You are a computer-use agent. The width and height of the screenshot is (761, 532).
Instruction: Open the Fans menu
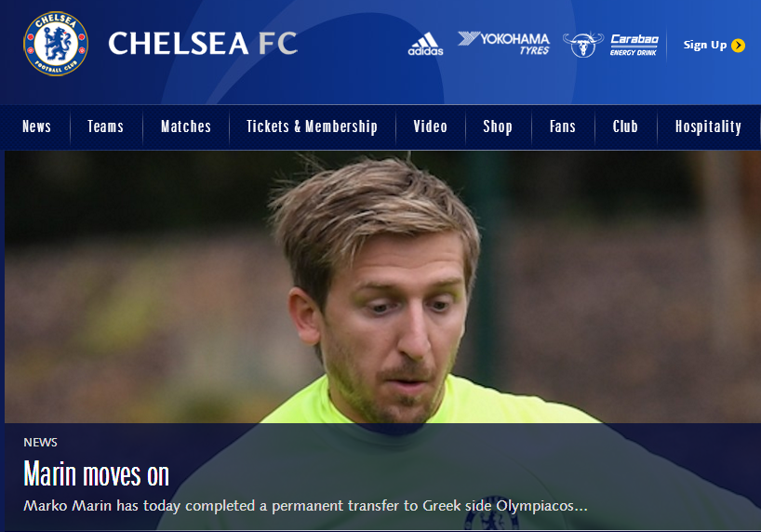point(563,126)
